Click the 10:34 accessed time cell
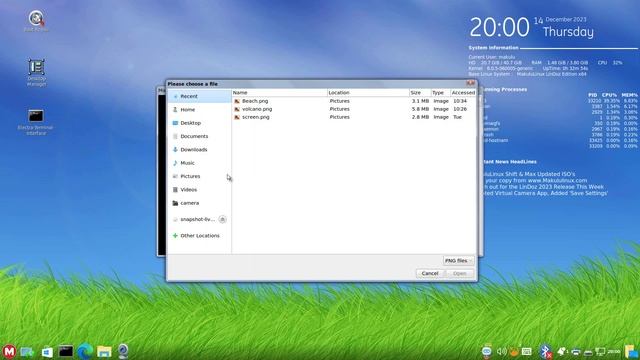640x360 pixels. pyautogui.click(x=460, y=101)
